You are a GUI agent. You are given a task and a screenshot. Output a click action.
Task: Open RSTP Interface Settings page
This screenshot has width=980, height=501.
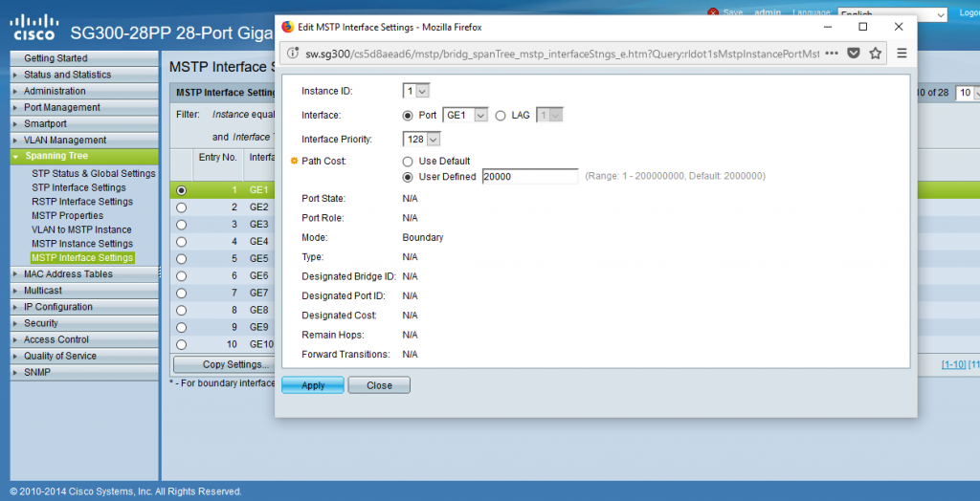82,202
